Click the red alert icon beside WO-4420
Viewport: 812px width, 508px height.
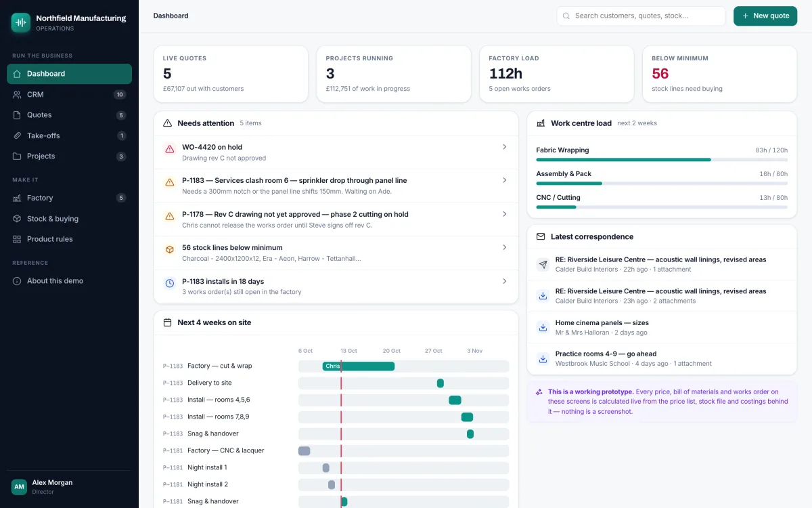point(169,149)
